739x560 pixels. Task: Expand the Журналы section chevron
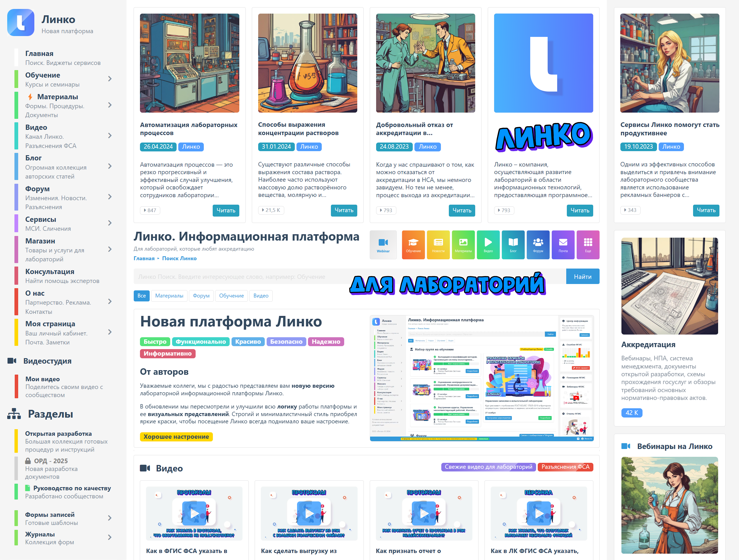point(110,538)
